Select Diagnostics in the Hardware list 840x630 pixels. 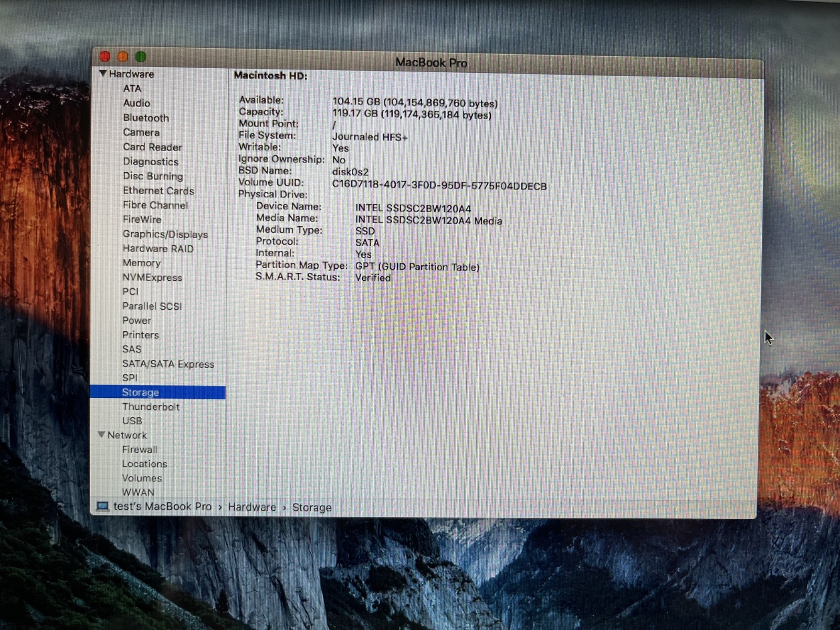[151, 162]
